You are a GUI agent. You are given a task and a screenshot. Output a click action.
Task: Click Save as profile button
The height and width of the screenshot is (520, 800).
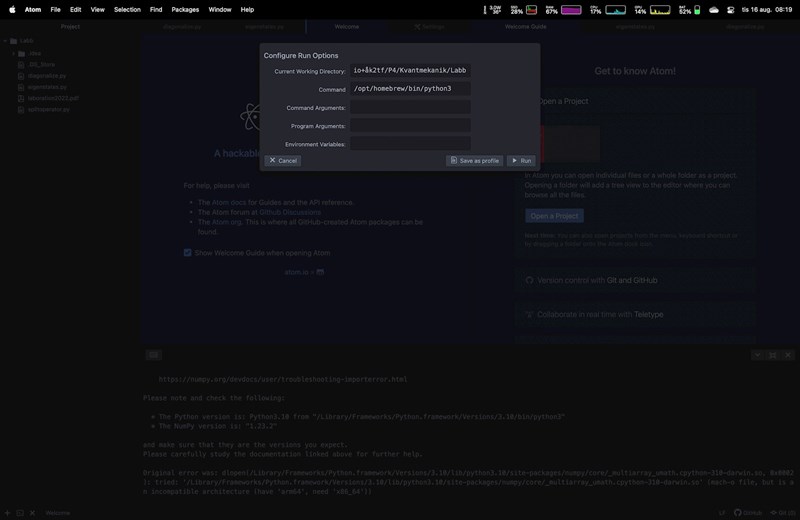pos(474,160)
